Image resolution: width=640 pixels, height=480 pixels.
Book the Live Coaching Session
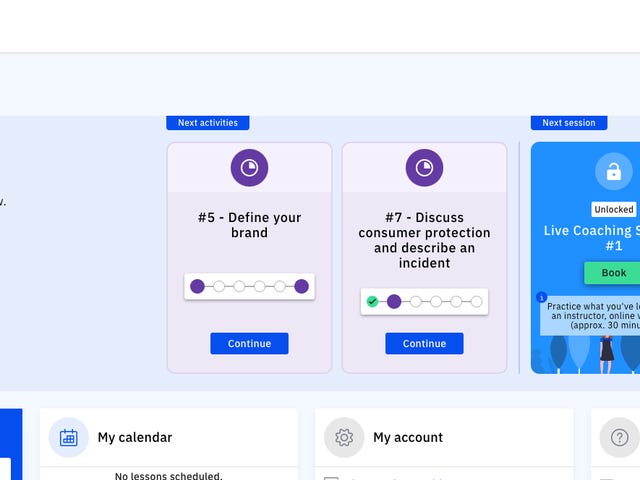tap(613, 273)
